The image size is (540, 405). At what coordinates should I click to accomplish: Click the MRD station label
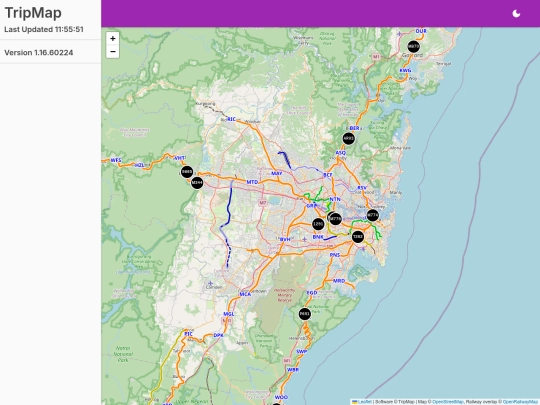coord(339,281)
